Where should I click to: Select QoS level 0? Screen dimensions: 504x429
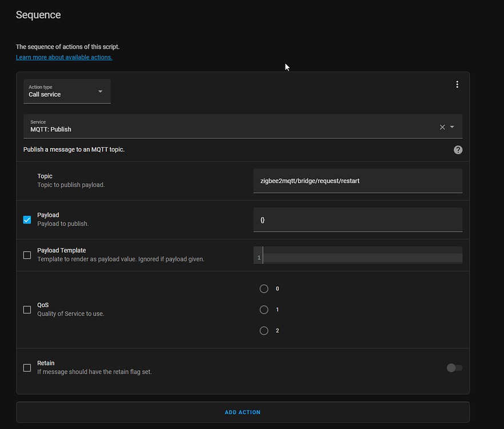pyautogui.click(x=264, y=288)
